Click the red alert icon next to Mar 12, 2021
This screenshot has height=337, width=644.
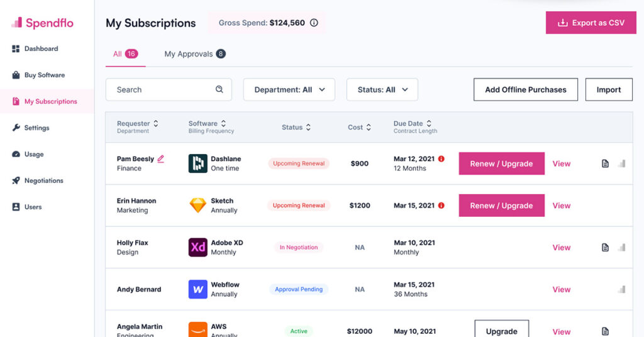click(x=441, y=159)
